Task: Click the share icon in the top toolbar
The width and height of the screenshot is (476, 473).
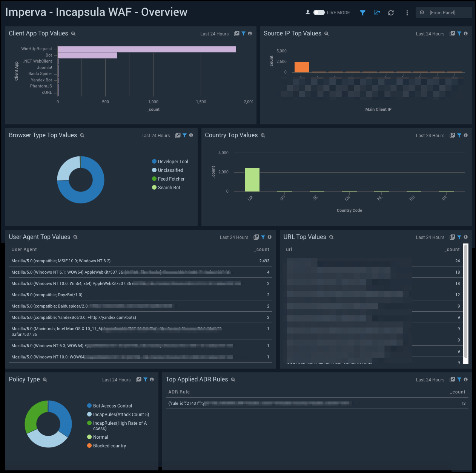Action: [377, 12]
